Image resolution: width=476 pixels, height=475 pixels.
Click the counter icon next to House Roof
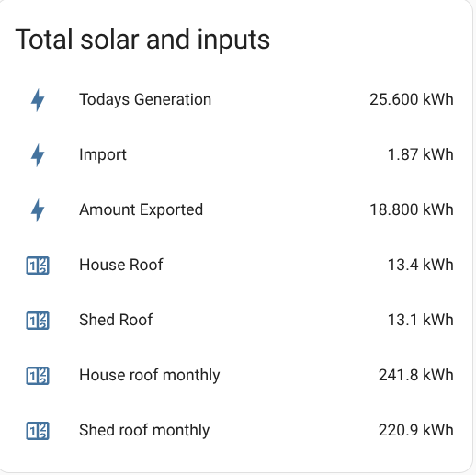coord(38,266)
